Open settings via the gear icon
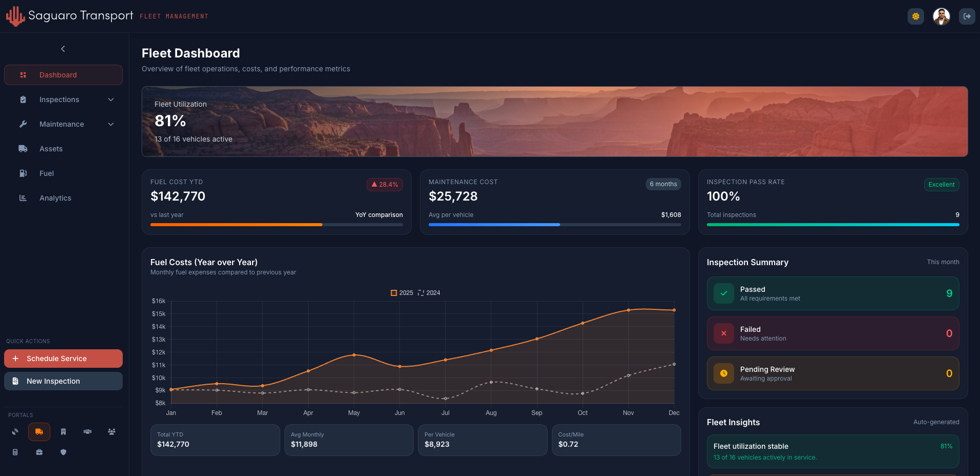Image resolution: width=980 pixels, height=476 pixels. pyautogui.click(x=915, y=16)
